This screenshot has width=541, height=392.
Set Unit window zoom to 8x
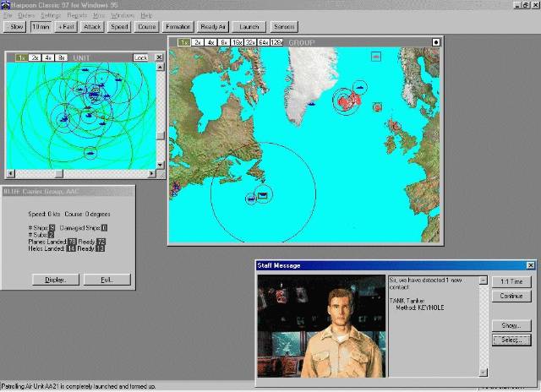62,57
